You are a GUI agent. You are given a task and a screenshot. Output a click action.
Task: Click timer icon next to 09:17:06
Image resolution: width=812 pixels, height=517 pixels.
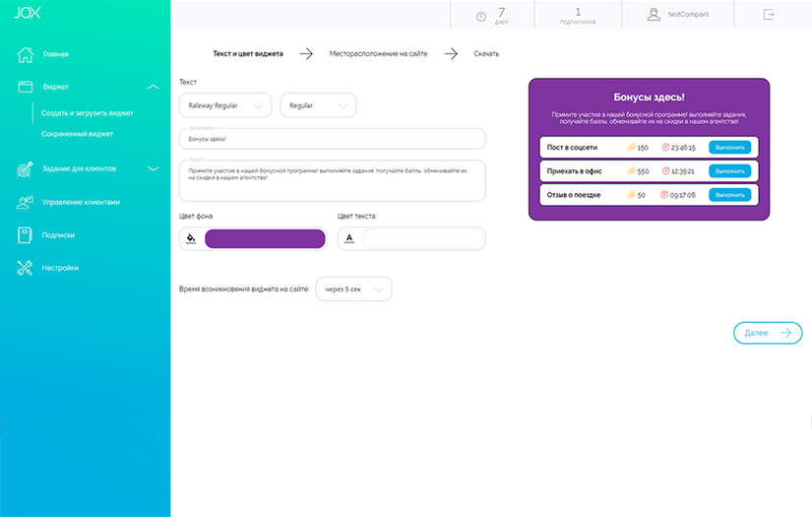pyautogui.click(x=664, y=195)
